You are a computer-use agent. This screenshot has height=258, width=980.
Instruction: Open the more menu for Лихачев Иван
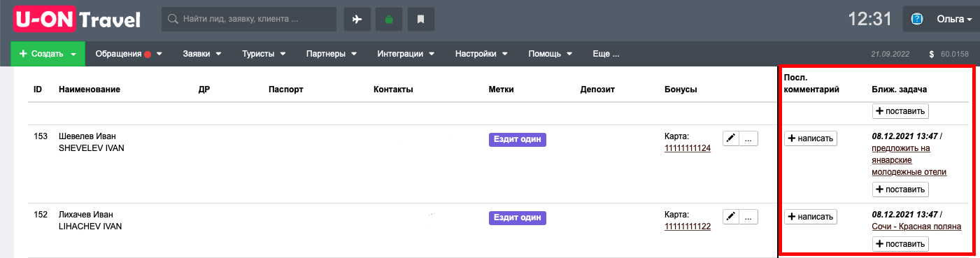tap(748, 217)
